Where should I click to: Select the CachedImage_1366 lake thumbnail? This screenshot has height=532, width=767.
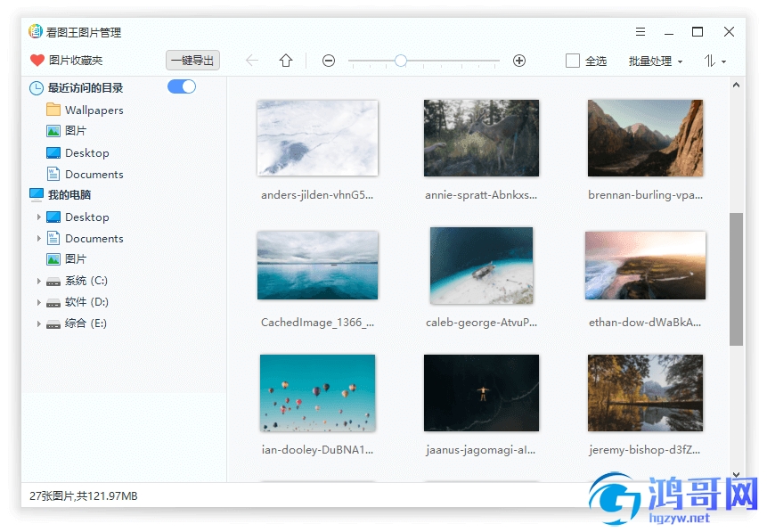point(317,266)
